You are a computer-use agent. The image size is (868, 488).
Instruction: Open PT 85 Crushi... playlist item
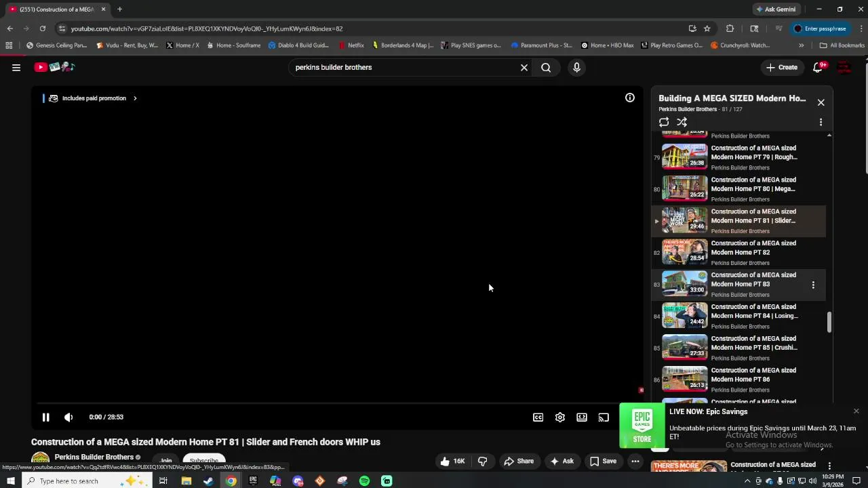[738, 348]
